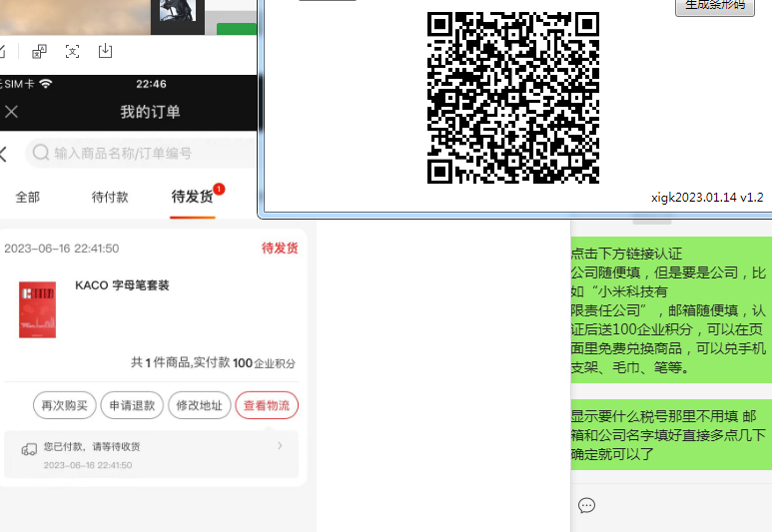Open the chat emoji bubble icon
Screen dimensions: 772x532
586,505
